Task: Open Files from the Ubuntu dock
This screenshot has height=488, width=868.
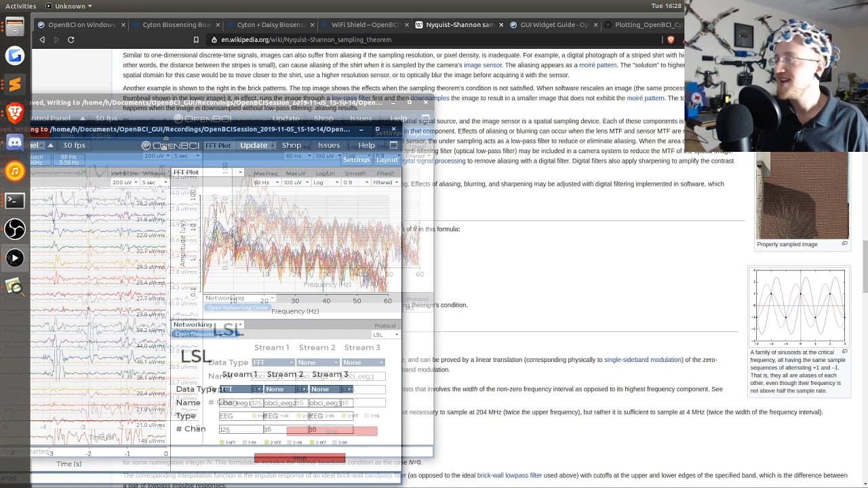Action: pos(15,26)
